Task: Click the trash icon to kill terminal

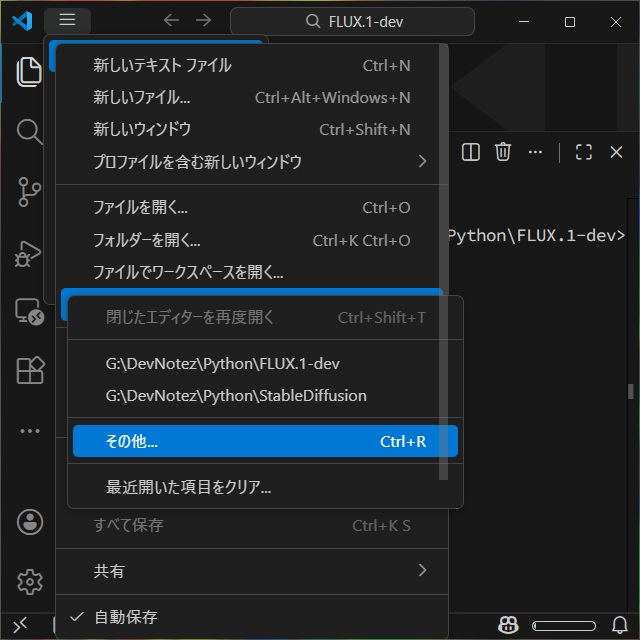Action: pyautogui.click(x=503, y=152)
